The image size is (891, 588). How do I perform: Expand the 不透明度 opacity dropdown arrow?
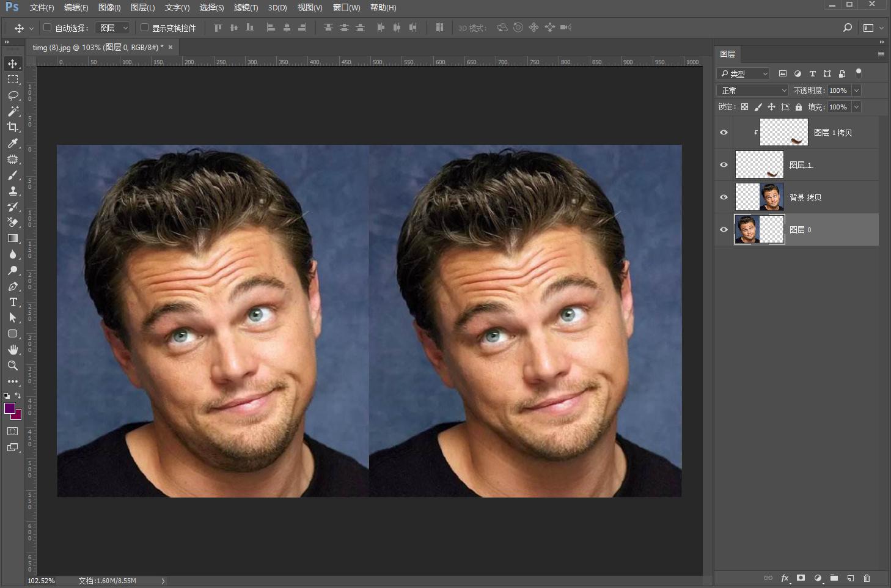point(856,90)
